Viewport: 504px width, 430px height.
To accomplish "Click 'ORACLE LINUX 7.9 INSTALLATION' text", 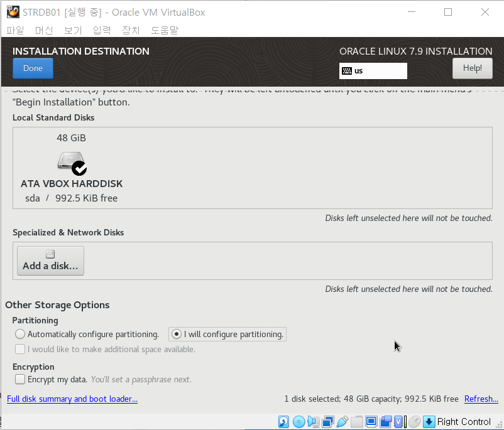I will pyautogui.click(x=415, y=51).
